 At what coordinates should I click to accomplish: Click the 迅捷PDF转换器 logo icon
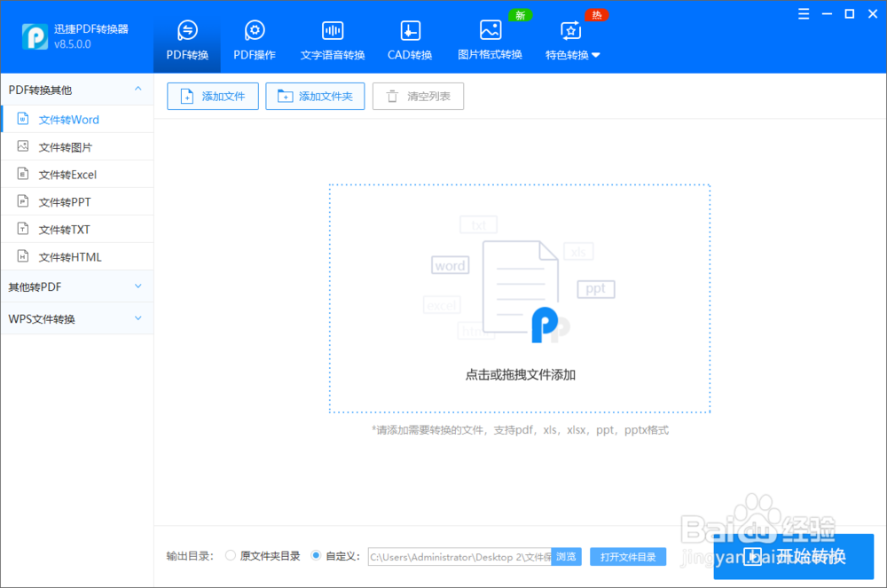[35, 36]
